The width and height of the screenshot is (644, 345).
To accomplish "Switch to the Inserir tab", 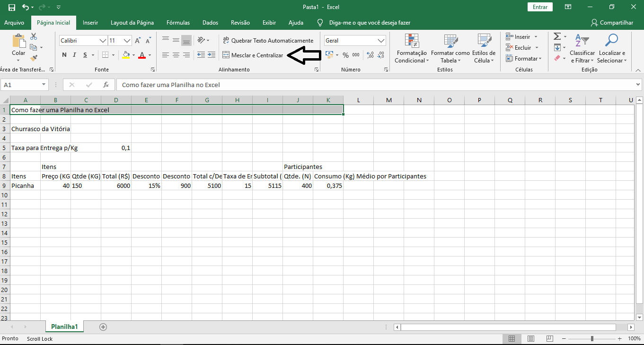I will [x=90, y=22].
